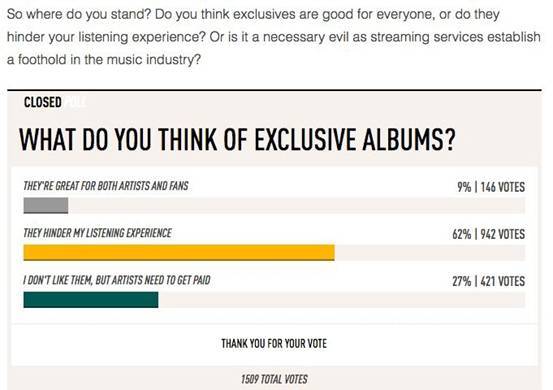Select 'They're great for both artists and fans'
553x390 pixels.
[x=106, y=186]
